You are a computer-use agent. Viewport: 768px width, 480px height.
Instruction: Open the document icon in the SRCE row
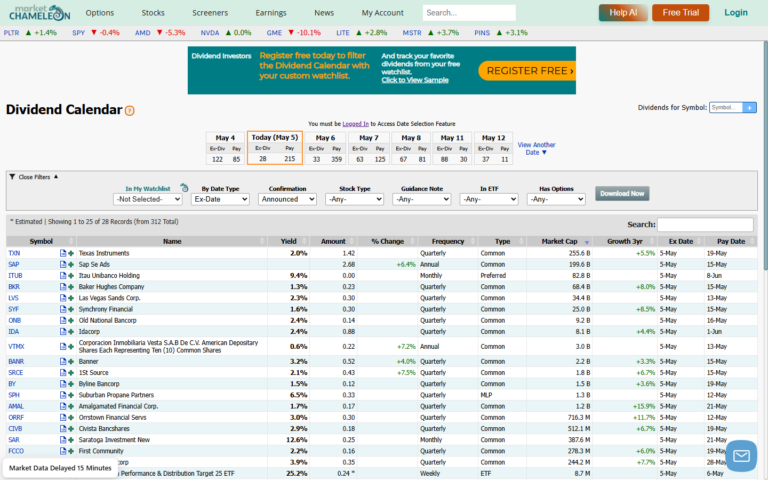[63, 373]
